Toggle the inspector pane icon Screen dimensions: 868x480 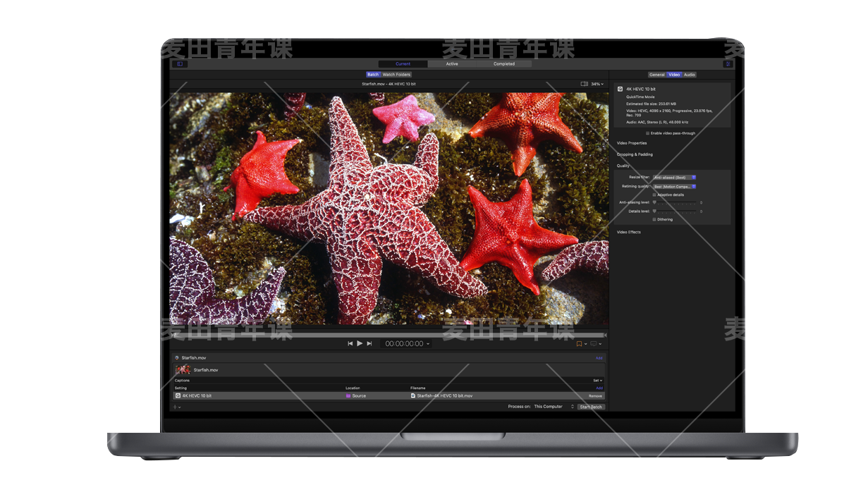click(x=728, y=63)
